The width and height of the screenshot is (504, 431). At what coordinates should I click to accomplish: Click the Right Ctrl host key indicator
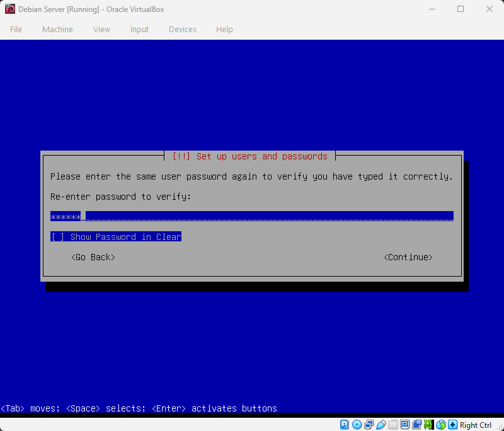tap(476, 425)
